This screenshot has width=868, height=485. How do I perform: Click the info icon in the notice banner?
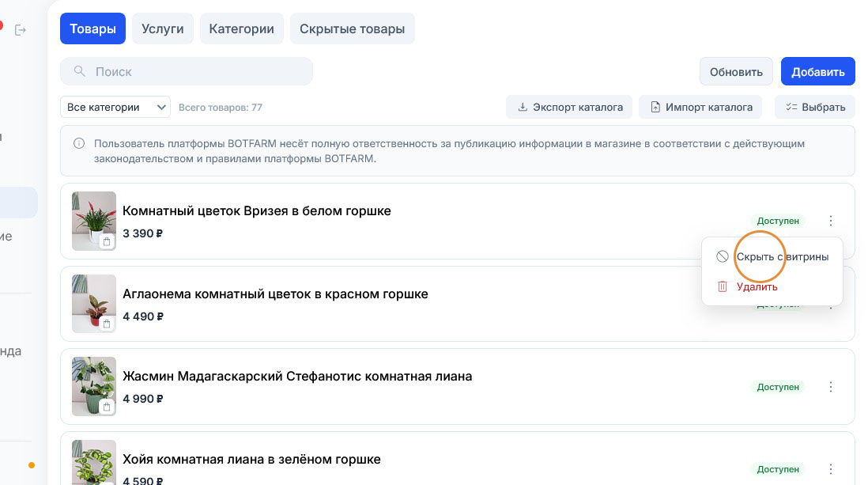79,143
